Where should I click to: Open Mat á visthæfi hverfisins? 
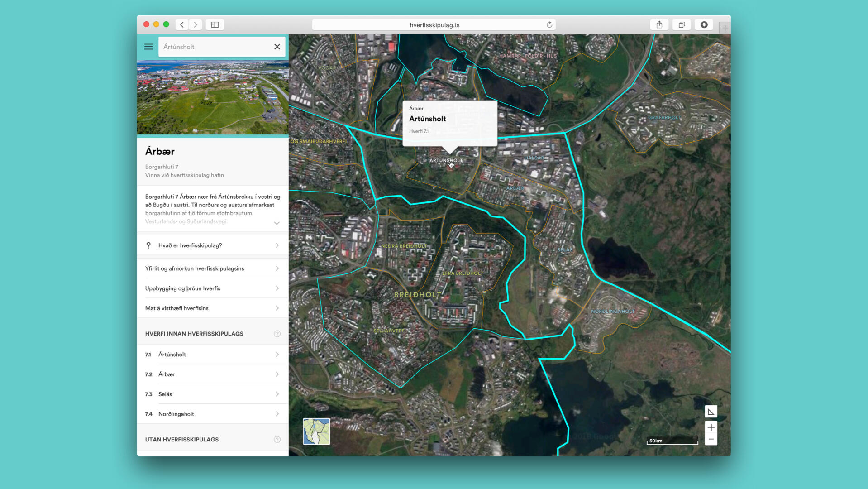(212, 308)
